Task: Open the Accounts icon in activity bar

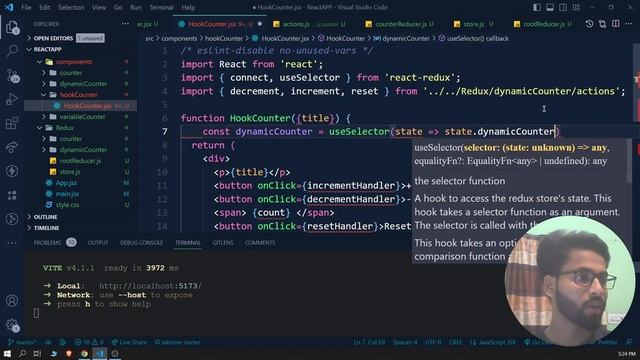Action: [x=12, y=301]
